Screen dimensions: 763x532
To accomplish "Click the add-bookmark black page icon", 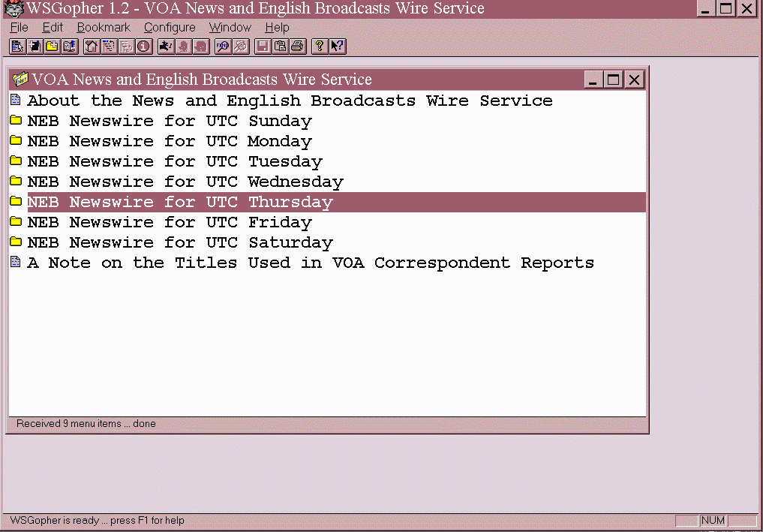I will click(35, 47).
